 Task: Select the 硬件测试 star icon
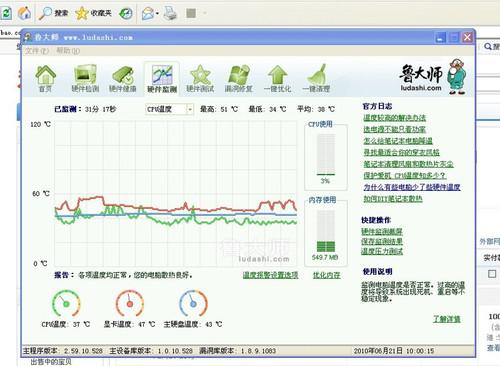click(200, 79)
